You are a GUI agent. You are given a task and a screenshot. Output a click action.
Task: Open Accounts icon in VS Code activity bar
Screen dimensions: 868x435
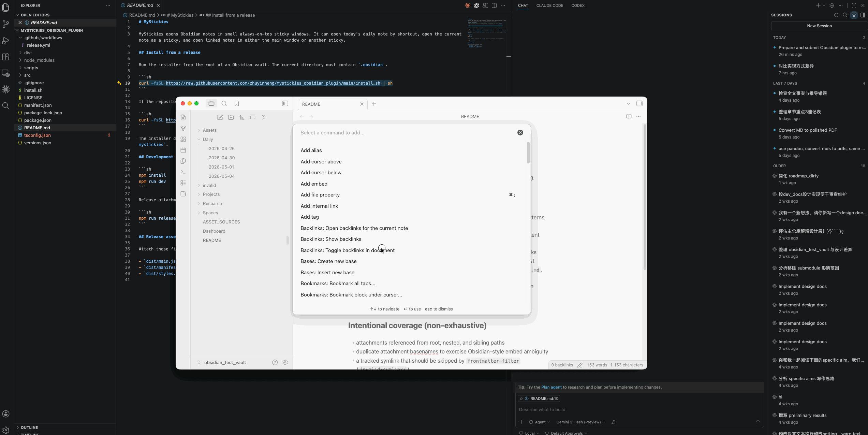[x=6, y=414]
